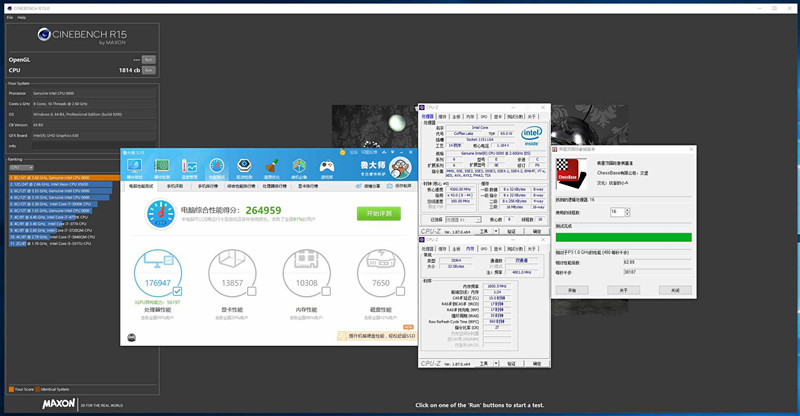Image resolution: width=800 pixels, height=416 pixels.
Task: Adjust thread count spinner showing 16 in Fritz
Action: 628,212
